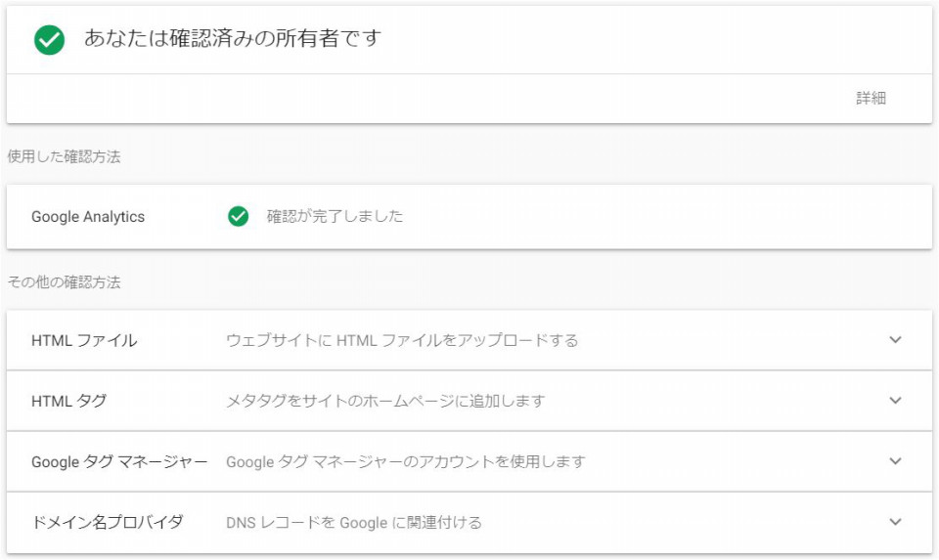939x560 pixels.
Task: Click the Google Analytics green checkmark icon
Action: click(239, 216)
